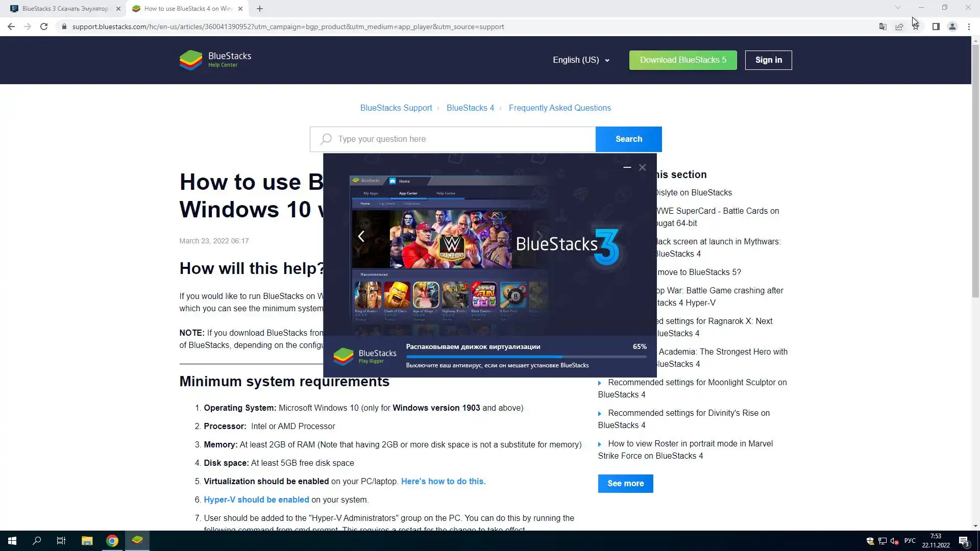Viewport: 980px width, 551px height.
Task: Open the browser side panel icon
Action: click(936, 27)
